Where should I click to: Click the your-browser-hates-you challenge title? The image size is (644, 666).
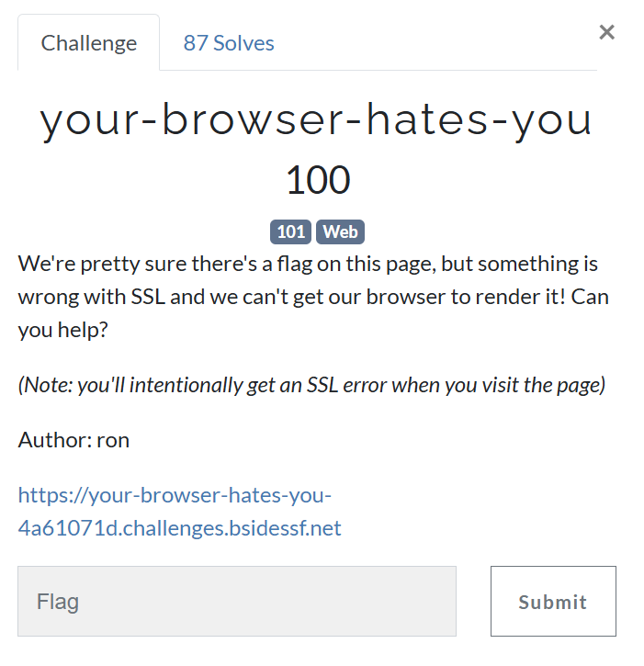point(316,120)
